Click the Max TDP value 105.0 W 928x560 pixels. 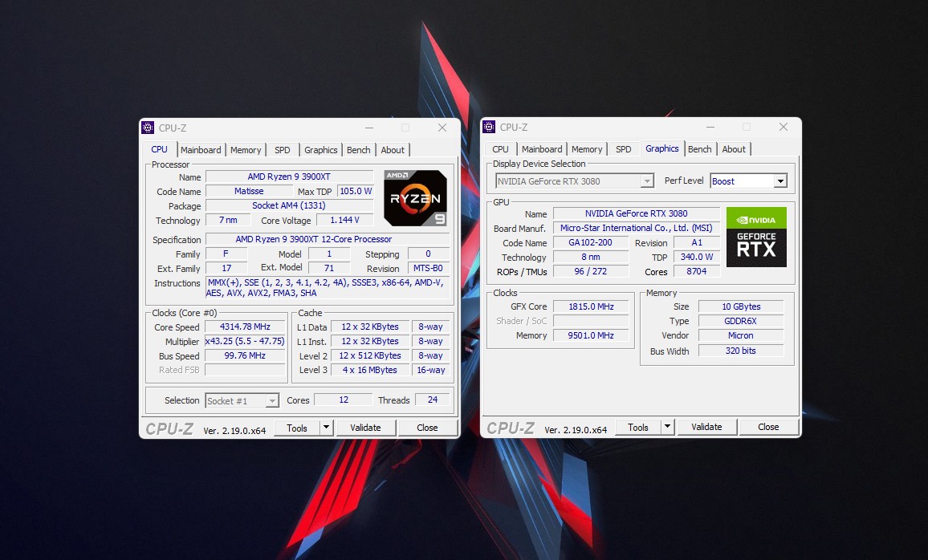click(356, 191)
